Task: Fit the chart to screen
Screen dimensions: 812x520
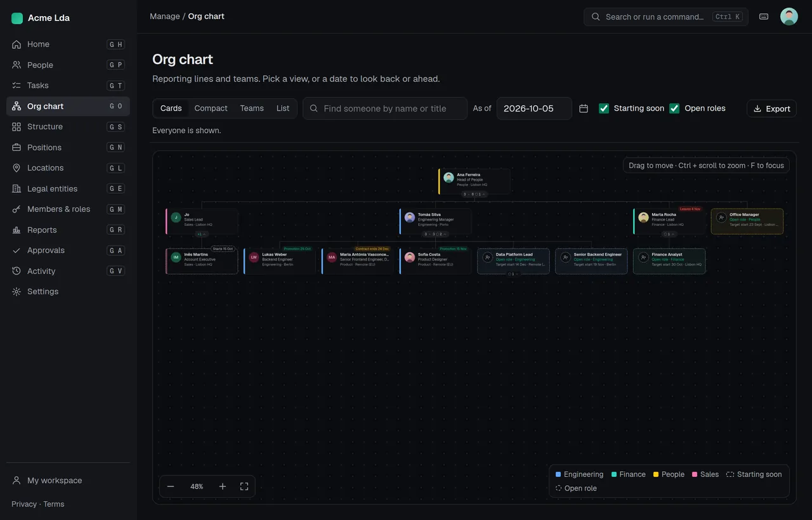Action: (244, 486)
